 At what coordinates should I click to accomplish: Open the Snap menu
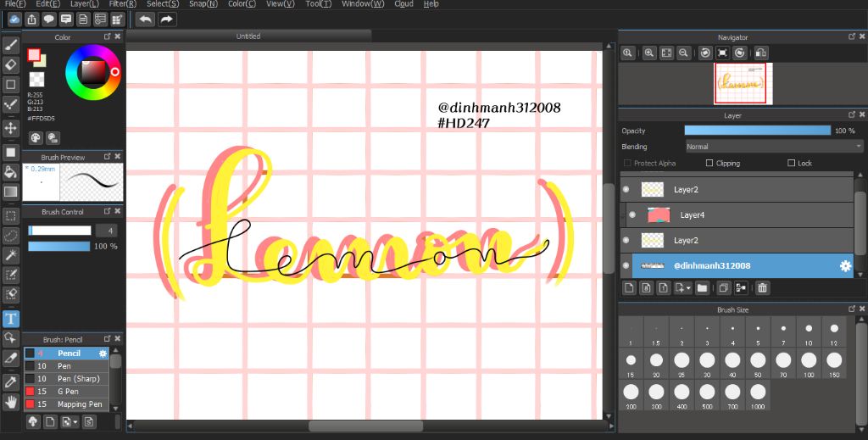pyautogui.click(x=203, y=4)
